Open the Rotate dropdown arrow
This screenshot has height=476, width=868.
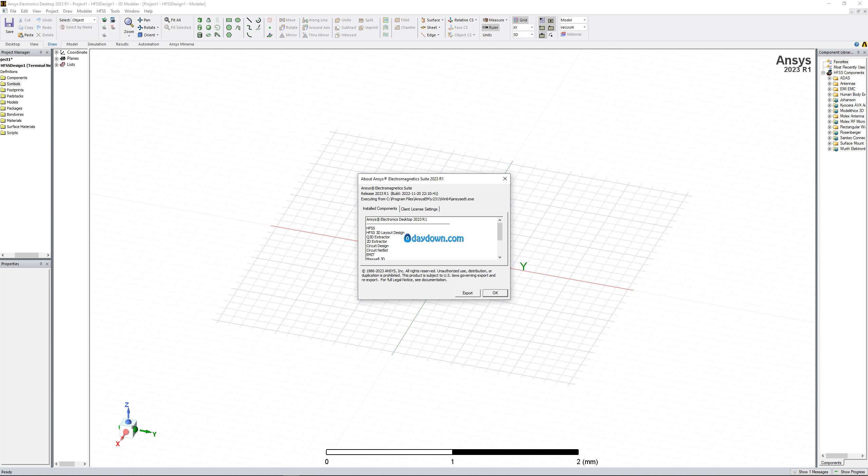[158, 28]
